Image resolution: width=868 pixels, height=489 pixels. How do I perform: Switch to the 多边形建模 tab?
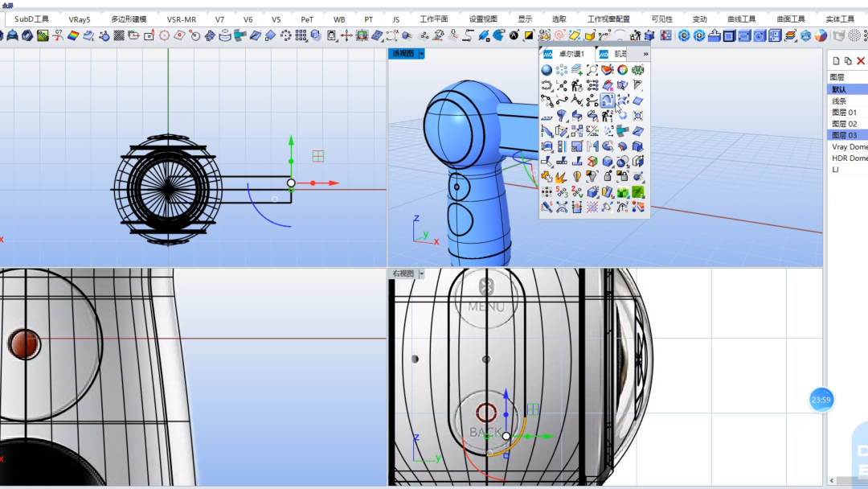(129, 18)
